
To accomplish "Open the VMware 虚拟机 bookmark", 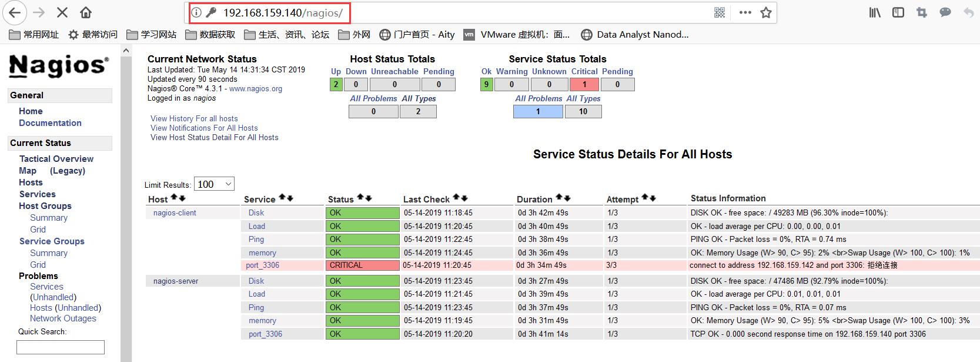I will [517, 35].
